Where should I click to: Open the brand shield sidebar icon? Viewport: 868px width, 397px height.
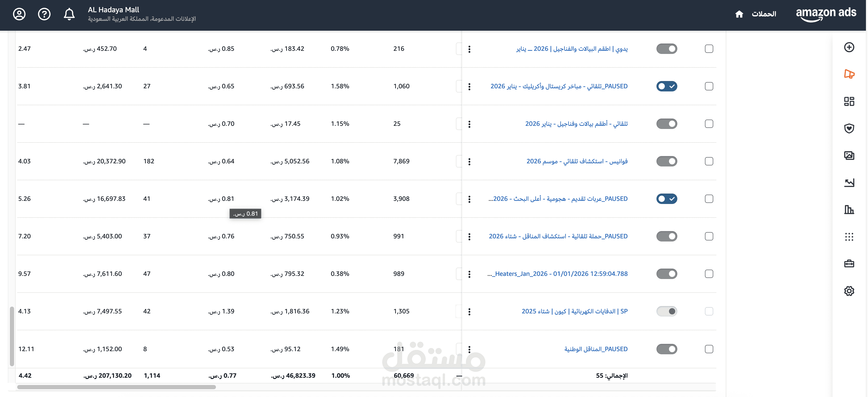(x=849, y=128)
